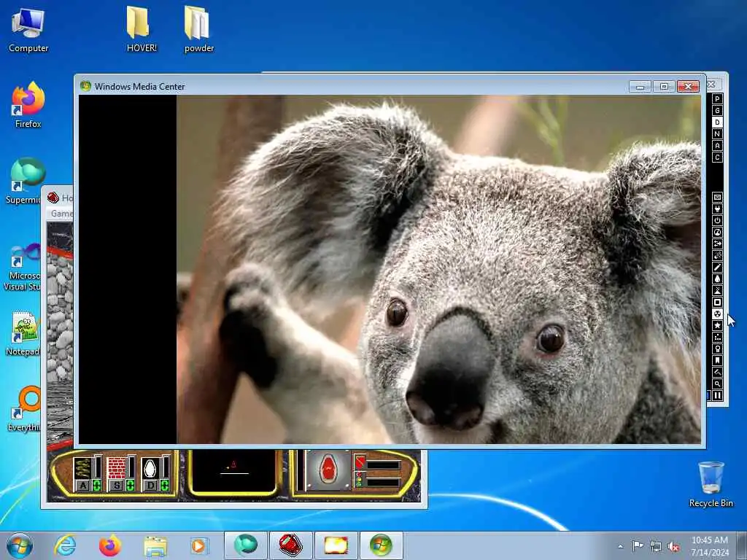Click the D key button in Hover dashboard
The width and height of the screenshot is (747, 560).
point(150,486)
